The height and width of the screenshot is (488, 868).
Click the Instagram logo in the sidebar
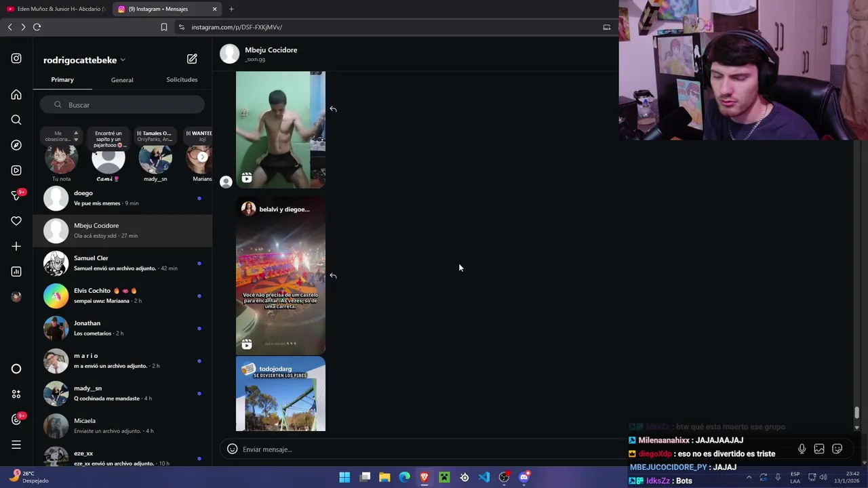[x=16, y=58]
